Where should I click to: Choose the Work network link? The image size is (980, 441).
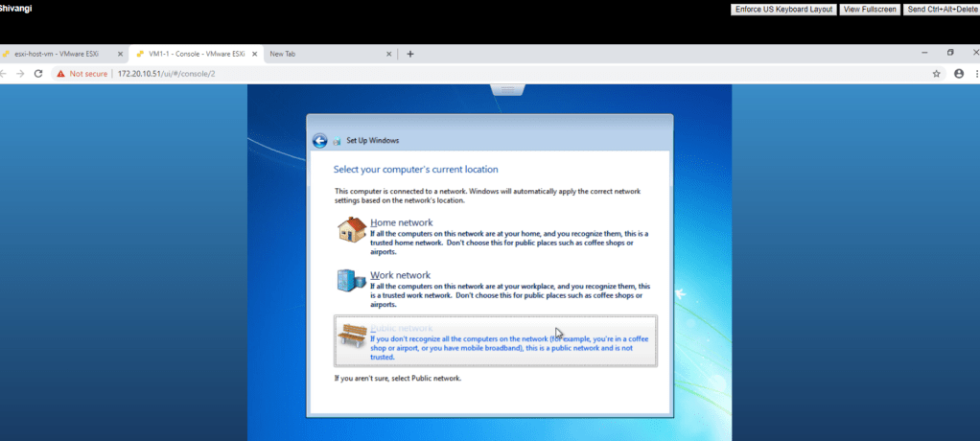tap(400, 275)
